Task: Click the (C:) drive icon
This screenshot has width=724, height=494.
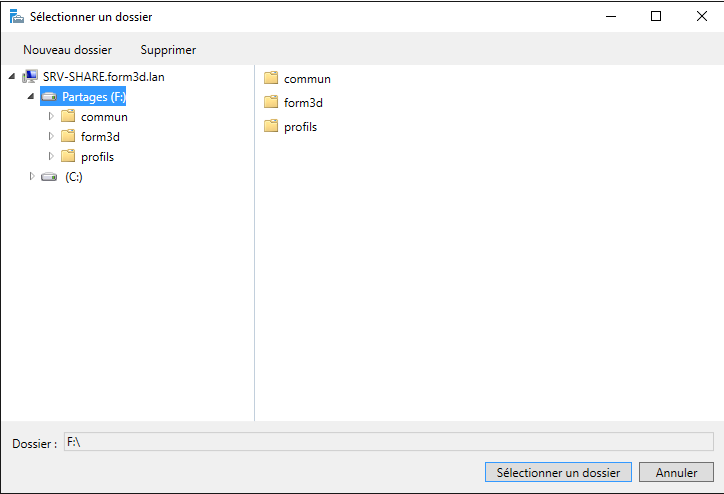Action: (x=49, y=177)
